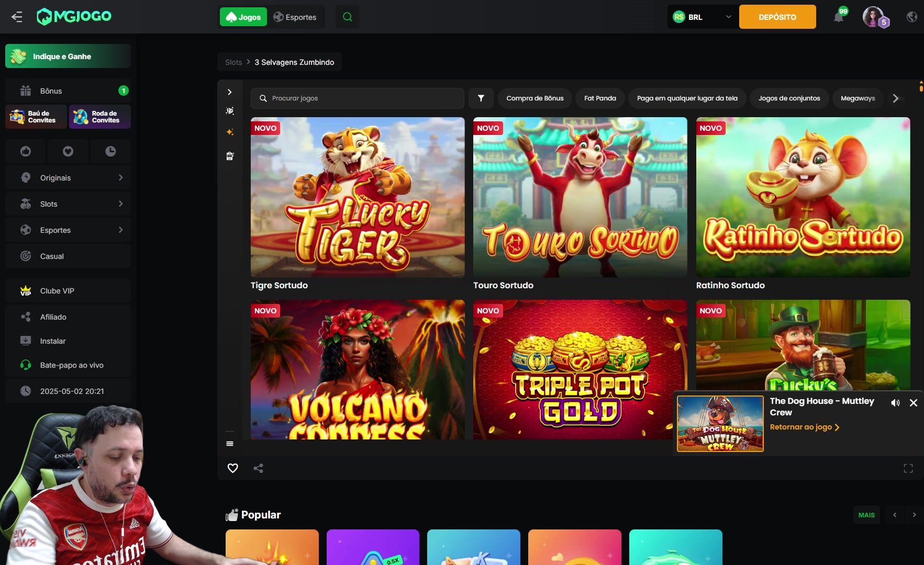Viewport: 924px width, 565px height.
Task: Close the Dog House mini player popup
Action: tap(914, 403)
